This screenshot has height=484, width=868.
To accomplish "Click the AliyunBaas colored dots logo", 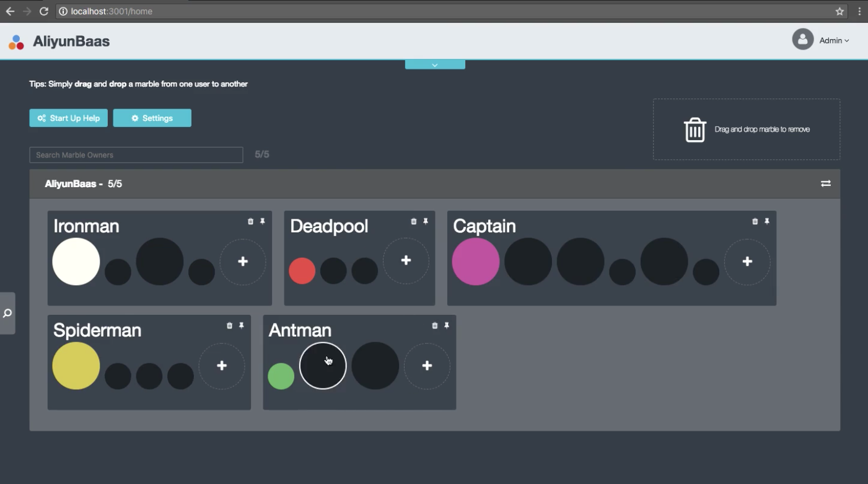I will (16, 42).
